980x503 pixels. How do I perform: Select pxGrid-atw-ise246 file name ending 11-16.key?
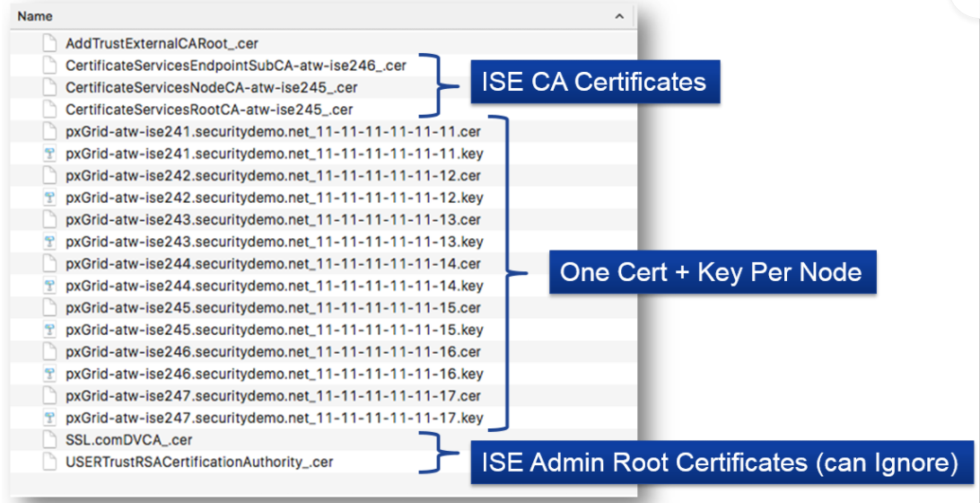(x=275, y=375)
